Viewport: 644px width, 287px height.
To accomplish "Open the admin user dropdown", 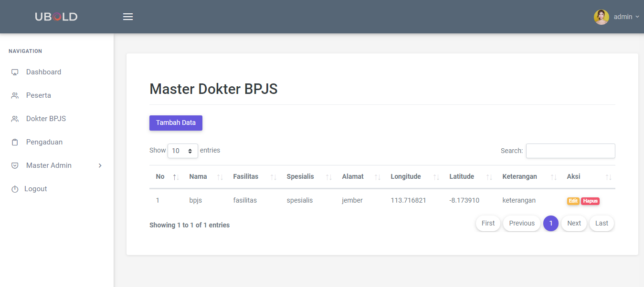I will coord(626,17).
